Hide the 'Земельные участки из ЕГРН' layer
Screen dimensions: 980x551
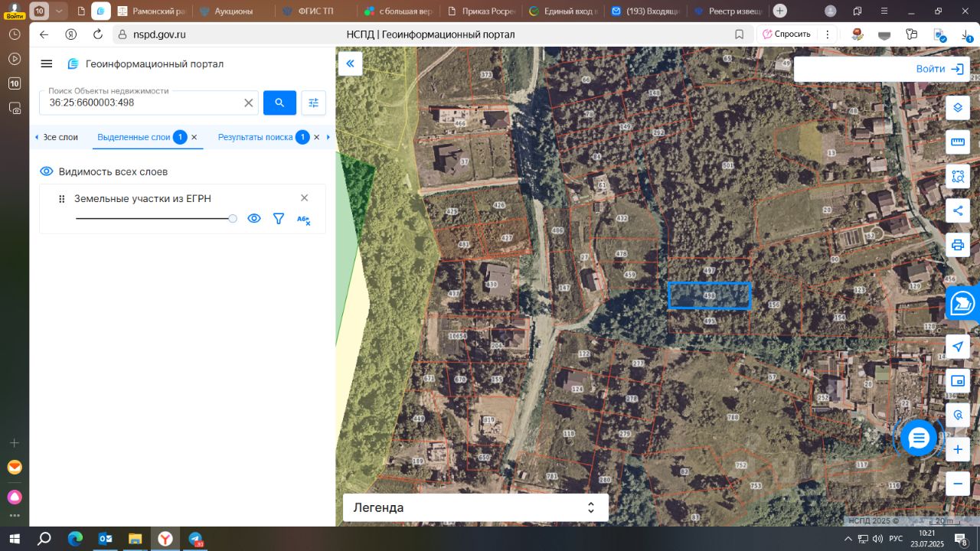(254, 219)
